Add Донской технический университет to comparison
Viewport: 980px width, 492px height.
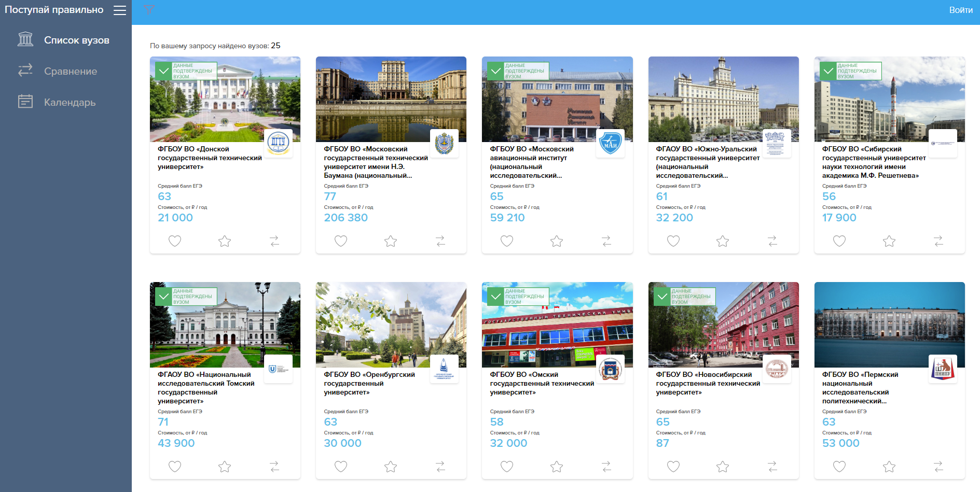[274, 241]
